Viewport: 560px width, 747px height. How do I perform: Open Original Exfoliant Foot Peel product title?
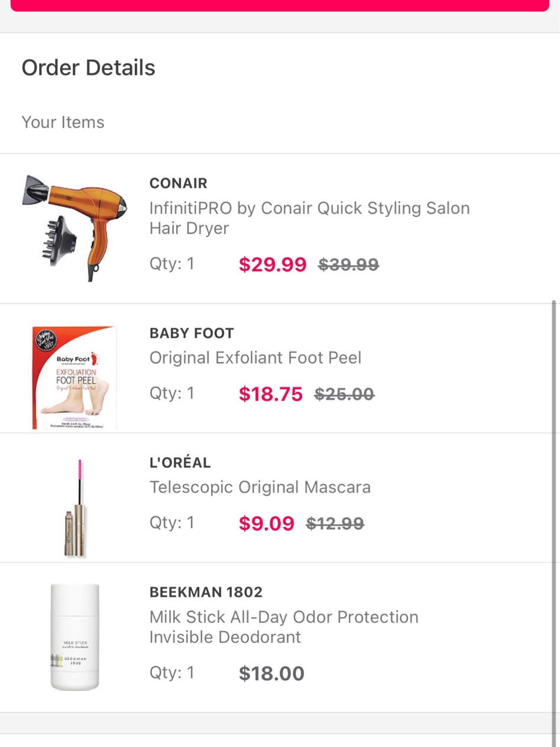click(x=255, y=358)
